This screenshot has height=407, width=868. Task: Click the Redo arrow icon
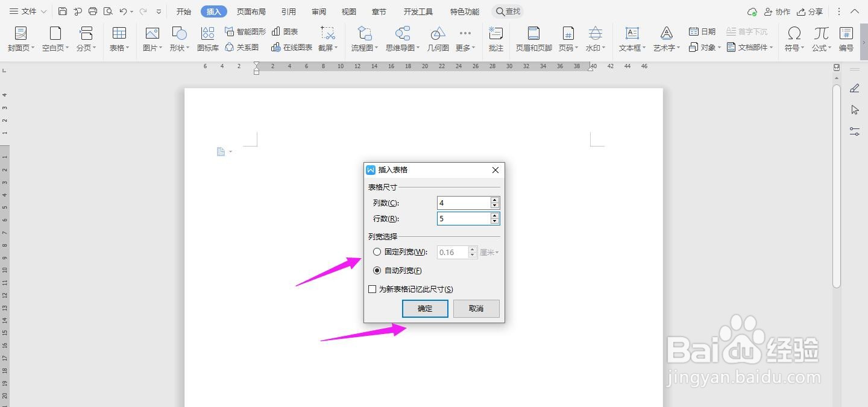[x=143, y=11]
